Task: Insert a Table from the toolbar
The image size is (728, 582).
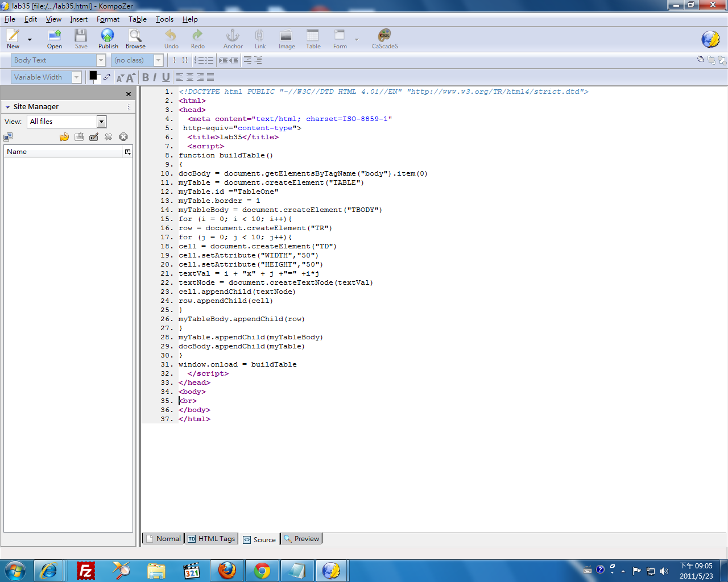Action: (313, 39)
